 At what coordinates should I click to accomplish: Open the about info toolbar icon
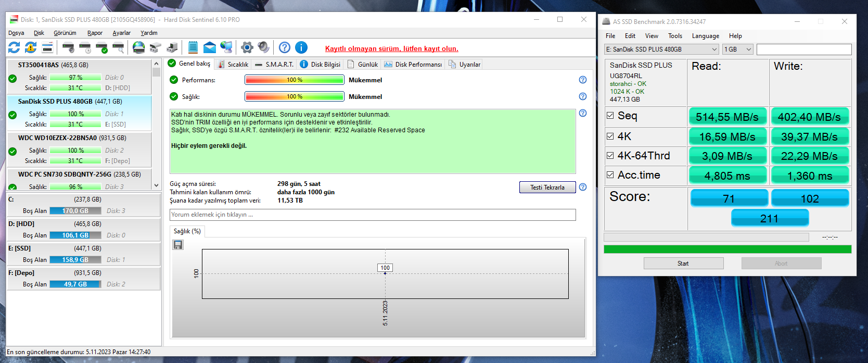tap(301, 47)
